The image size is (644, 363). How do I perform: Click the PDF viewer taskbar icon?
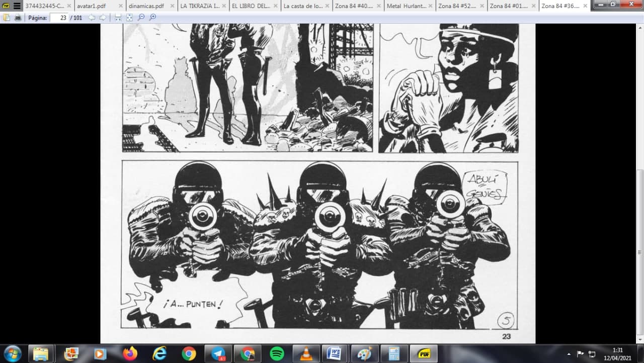coord(424,353)
